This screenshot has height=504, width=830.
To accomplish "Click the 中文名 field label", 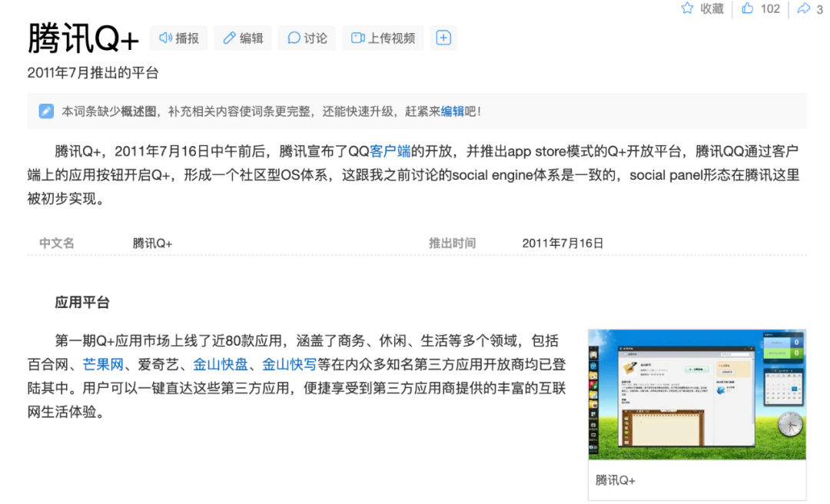I will [57, 243].
